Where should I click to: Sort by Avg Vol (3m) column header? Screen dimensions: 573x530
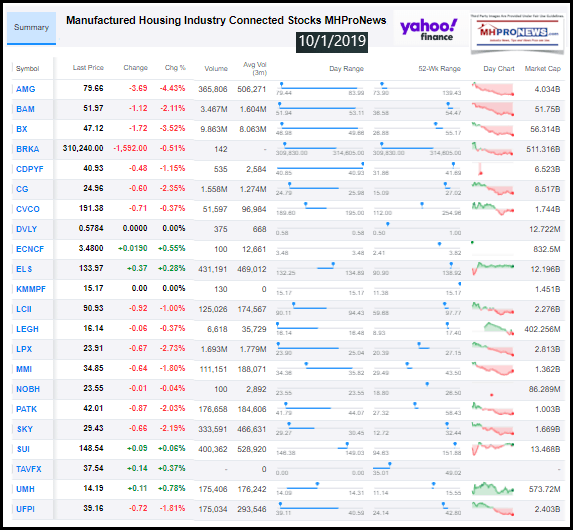(x=255, y=69)
